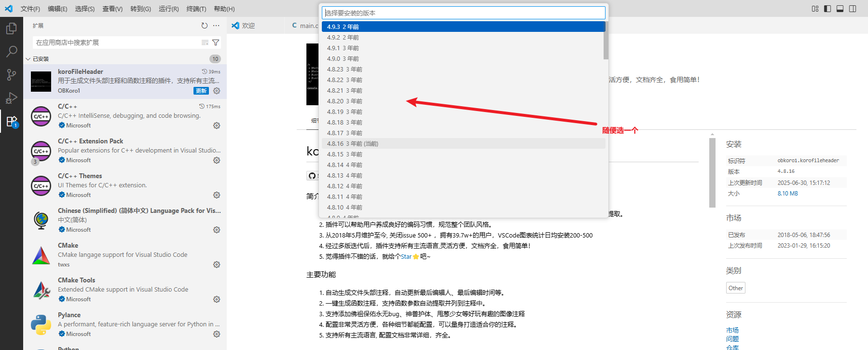Select version 4.9.3 in list

(x=463, y=27)
